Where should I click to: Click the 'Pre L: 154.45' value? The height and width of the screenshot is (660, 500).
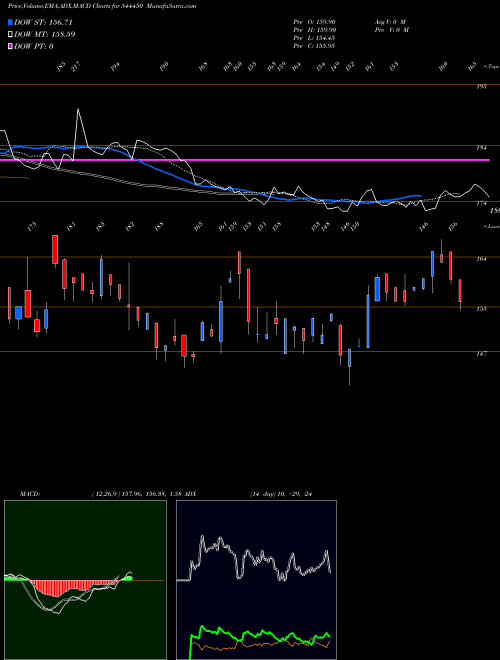[x=314, y=38]
